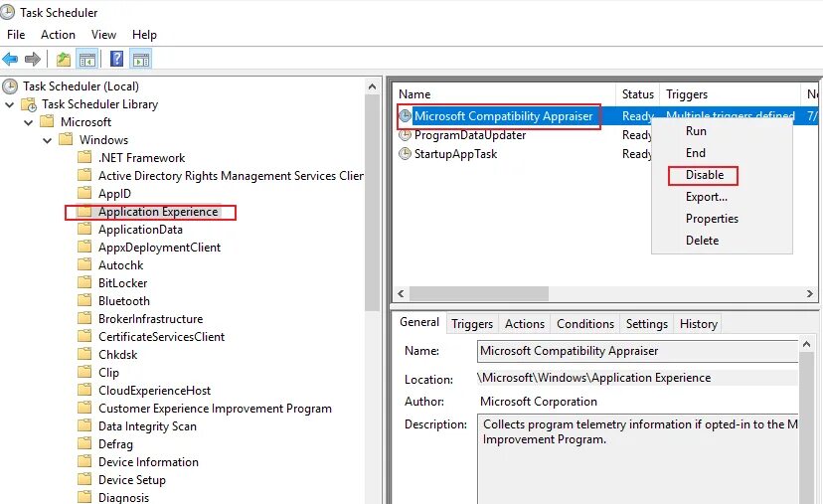Collapse the Task Scheduler Library node
The height and width of the screenshot is (504, 823).
click(10, 104)
